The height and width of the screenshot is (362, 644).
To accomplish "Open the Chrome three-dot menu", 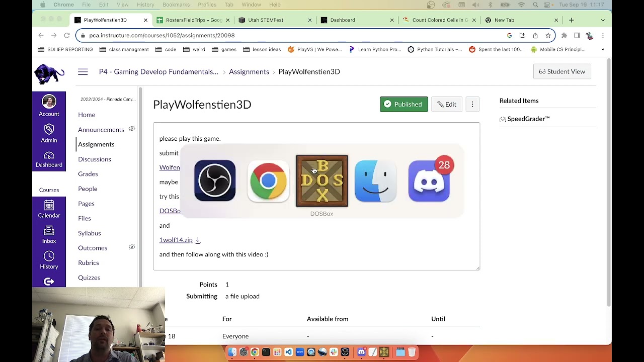I will pyautogui.click(x=603, y=35).
